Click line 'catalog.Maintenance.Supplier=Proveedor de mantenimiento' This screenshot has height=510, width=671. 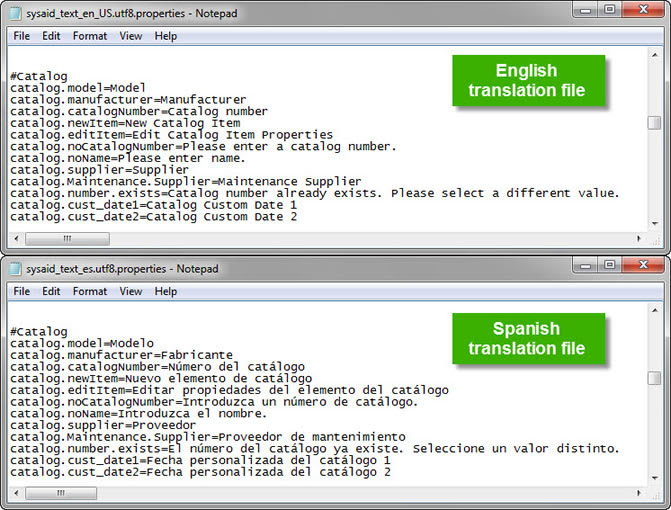[208, 437]
